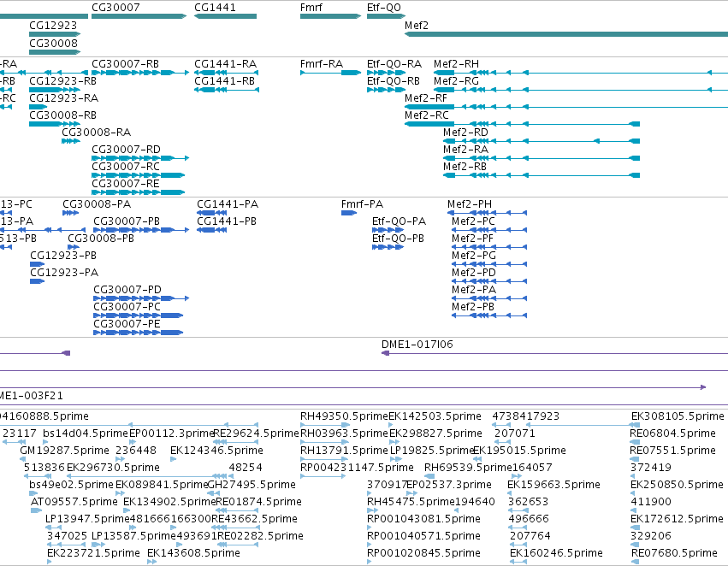Click the Mef2 gene label
The height and width of the screenshot is (566, 728).
point(417,26)
